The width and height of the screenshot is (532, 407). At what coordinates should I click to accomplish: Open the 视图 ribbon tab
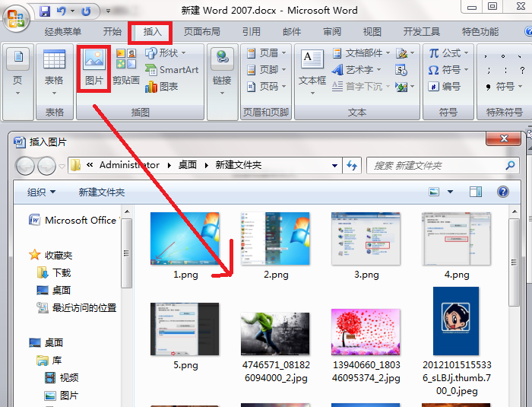[372, 32]
